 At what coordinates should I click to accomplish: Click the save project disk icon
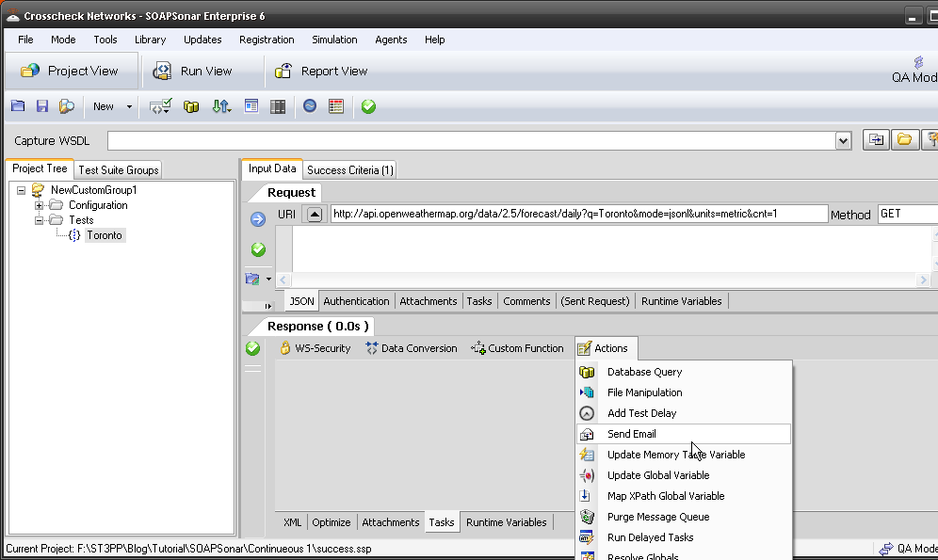pos(41,106)
